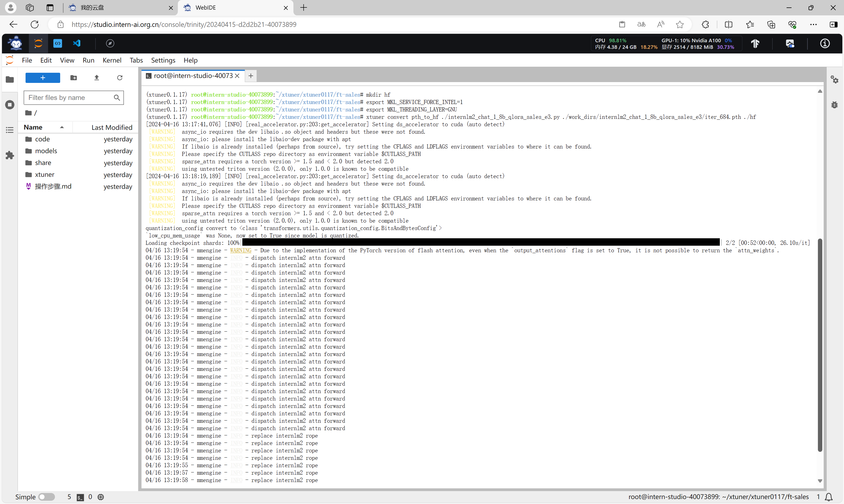
Task: Click the root folder breadcrumb icon
Action: click(29, 113)
